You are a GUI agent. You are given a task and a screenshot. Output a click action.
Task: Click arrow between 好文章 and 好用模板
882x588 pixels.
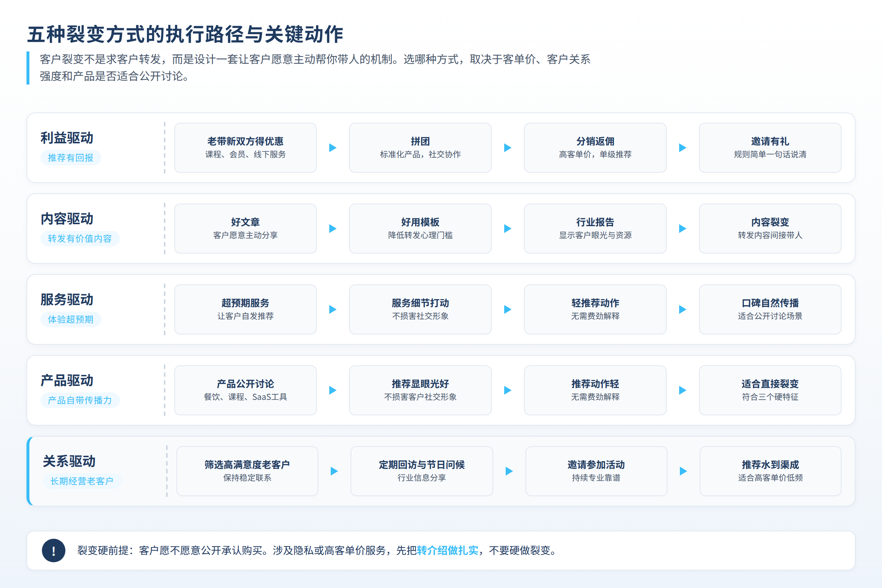[x=333, y=229]
